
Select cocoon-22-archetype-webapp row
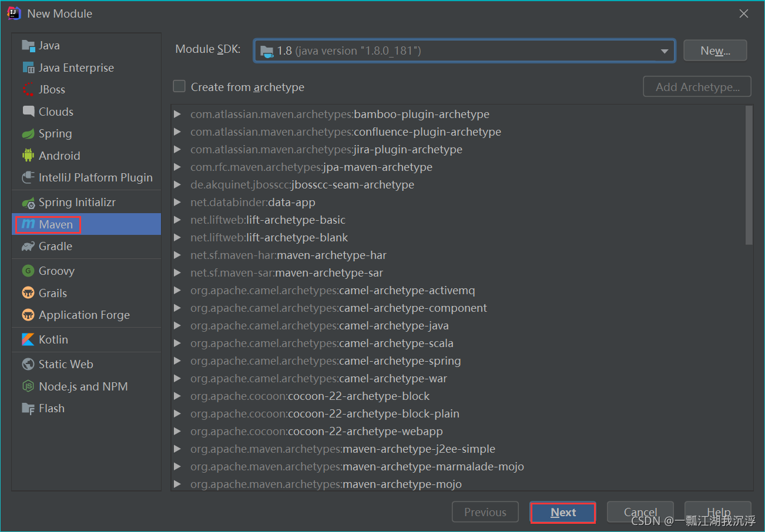pyautogui.click(x=458, y=432)
